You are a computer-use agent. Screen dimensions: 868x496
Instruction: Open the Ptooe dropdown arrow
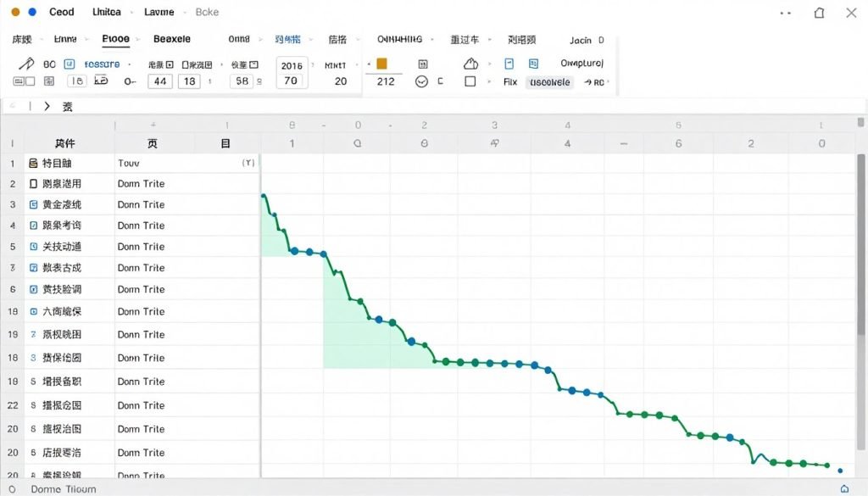[x=138, y=39]
